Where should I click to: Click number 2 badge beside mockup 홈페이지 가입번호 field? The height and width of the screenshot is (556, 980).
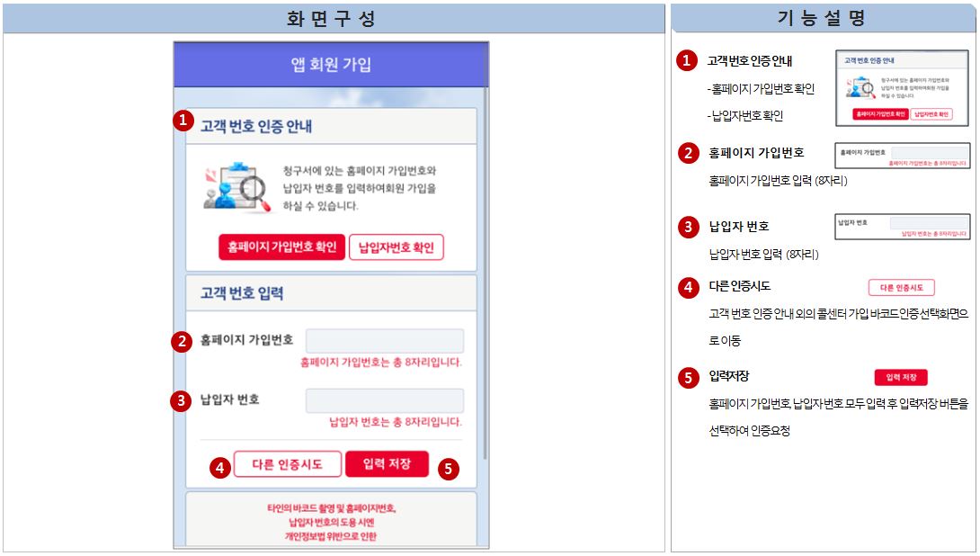click(x=183, y=341)
